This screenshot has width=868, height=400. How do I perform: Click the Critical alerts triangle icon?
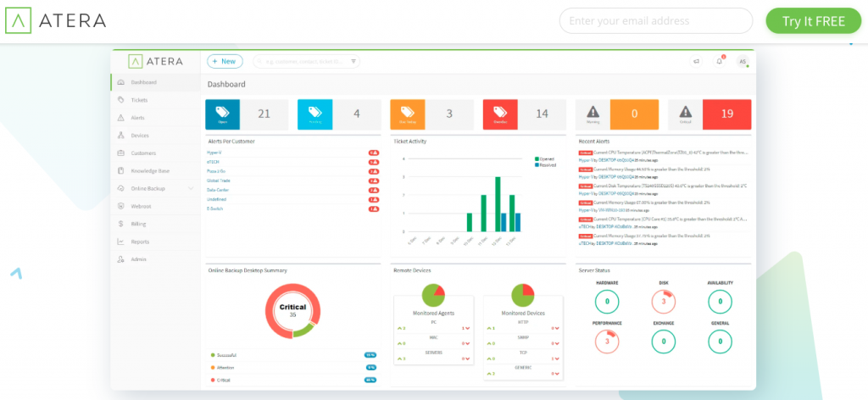(685, 112)
